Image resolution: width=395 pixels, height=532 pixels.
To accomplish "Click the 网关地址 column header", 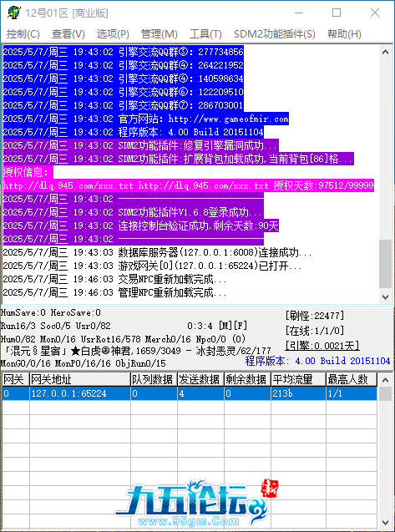I will tap(80, 379).
